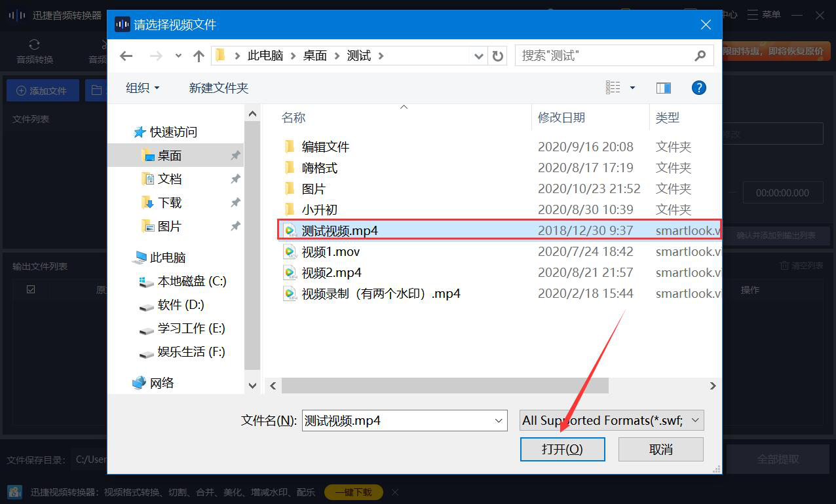Open the 组织 menu
This screenshot has width=836, height=504.
[x=142, y=88]
